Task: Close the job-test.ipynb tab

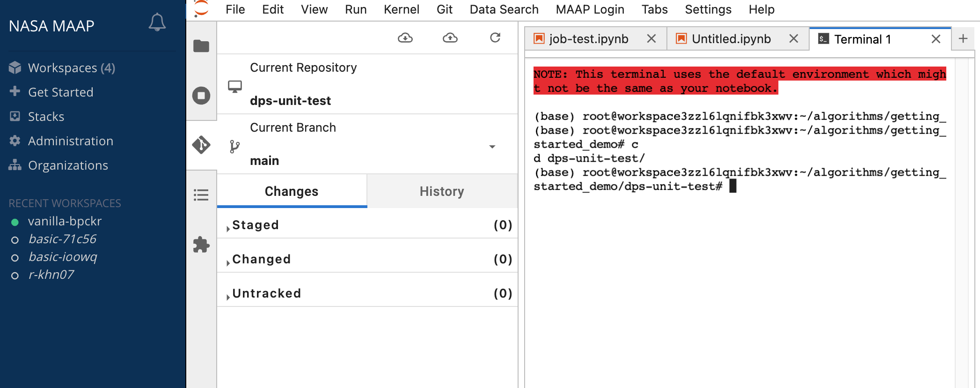Action: [651, 38]
